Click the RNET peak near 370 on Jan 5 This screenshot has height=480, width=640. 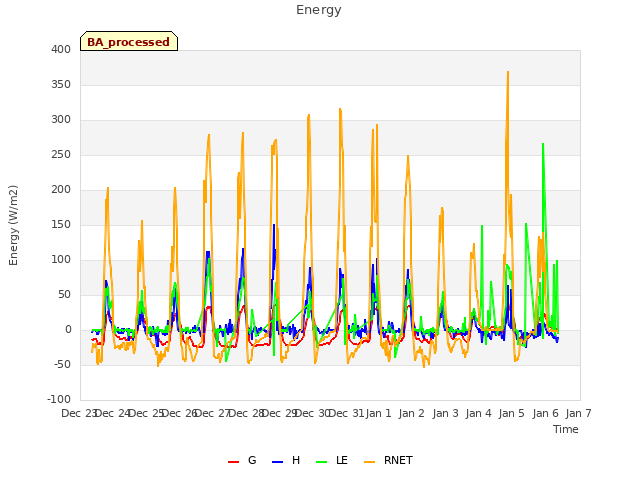[x=508, y=72]
